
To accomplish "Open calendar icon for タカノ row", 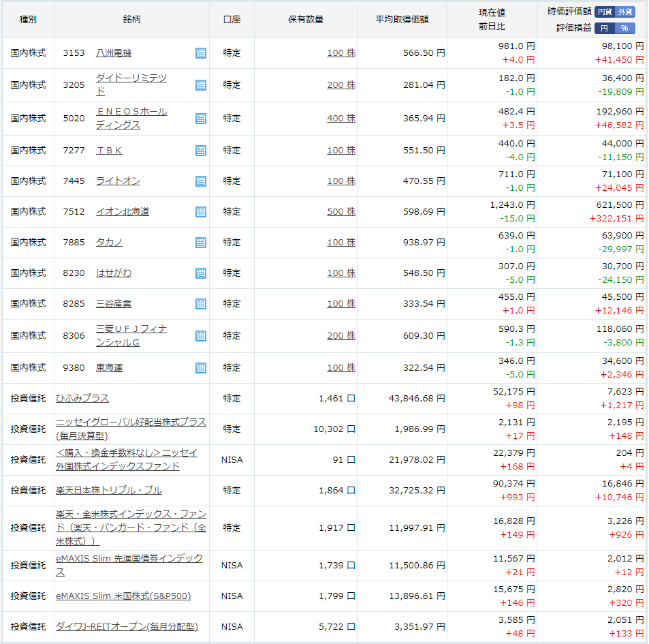I will click(201, 243).
